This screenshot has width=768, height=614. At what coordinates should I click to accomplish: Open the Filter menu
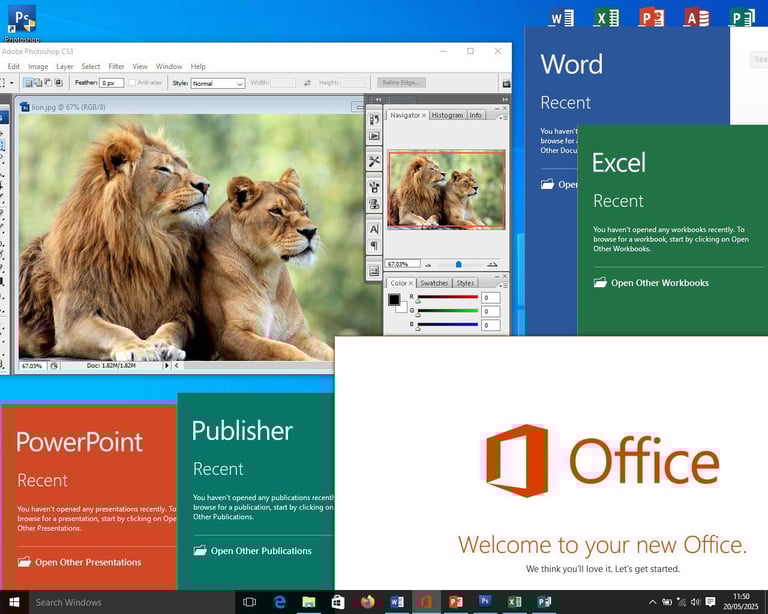[116, 66]
